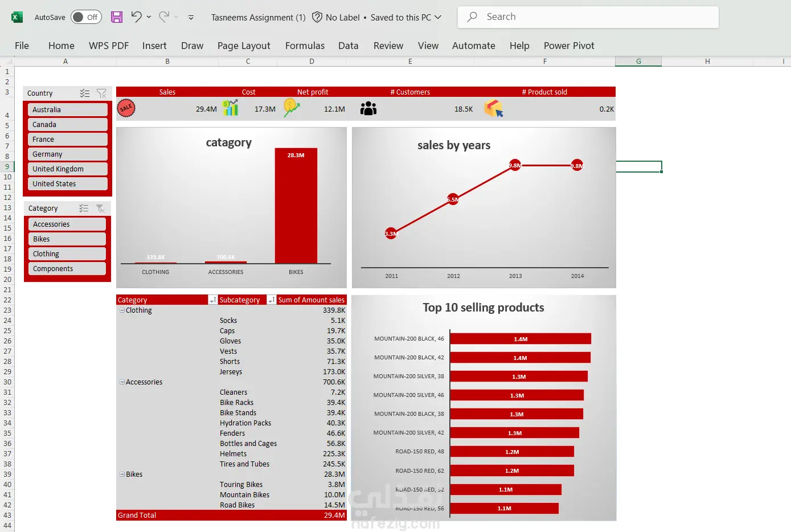Click the search magnifier icon

(472, 17)
